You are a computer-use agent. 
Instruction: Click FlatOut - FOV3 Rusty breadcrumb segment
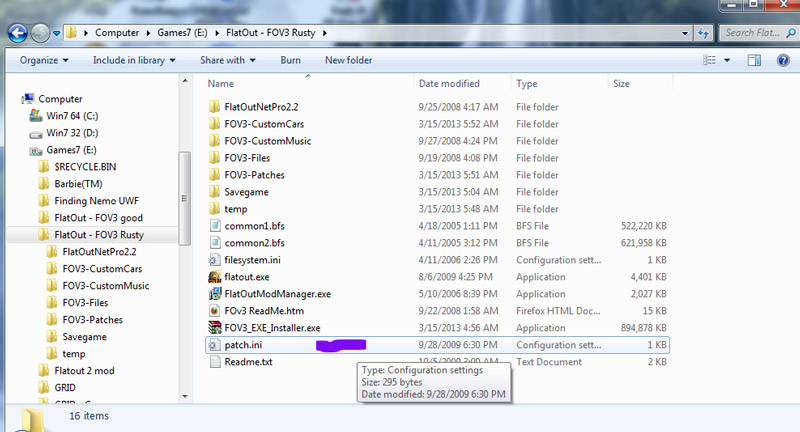270,33
